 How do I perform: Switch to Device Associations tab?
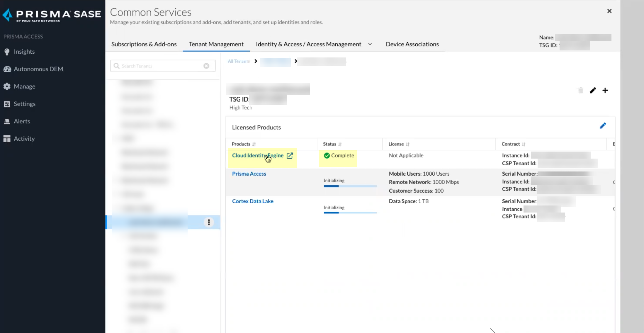pyautogui.click(x=412, y=44)
